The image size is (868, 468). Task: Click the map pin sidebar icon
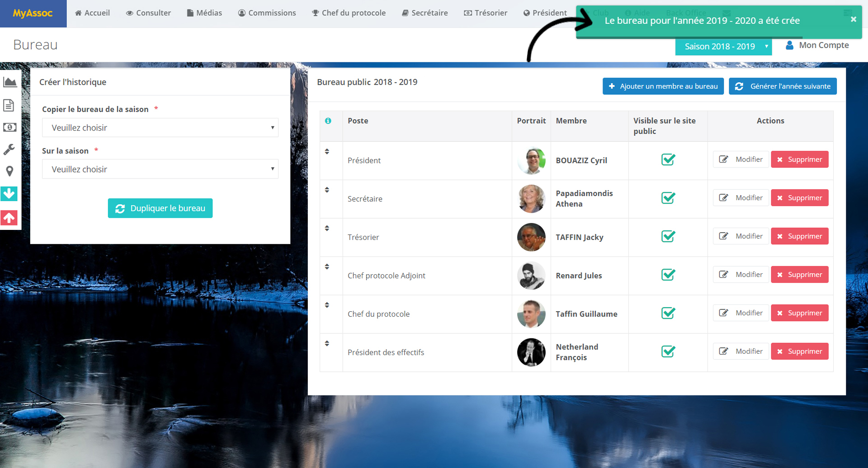pyautogui.click(x=9, y=171)
